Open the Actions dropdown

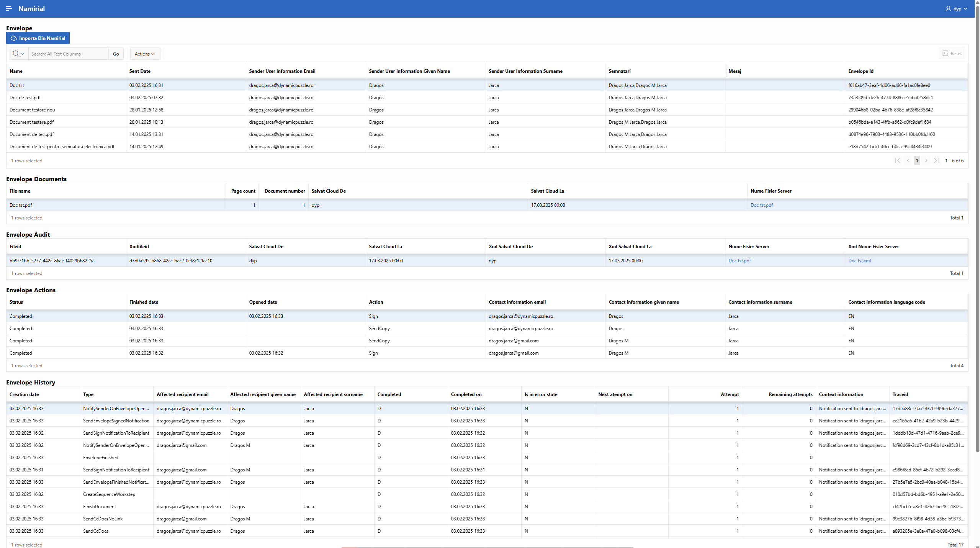(x=144, y=54)
